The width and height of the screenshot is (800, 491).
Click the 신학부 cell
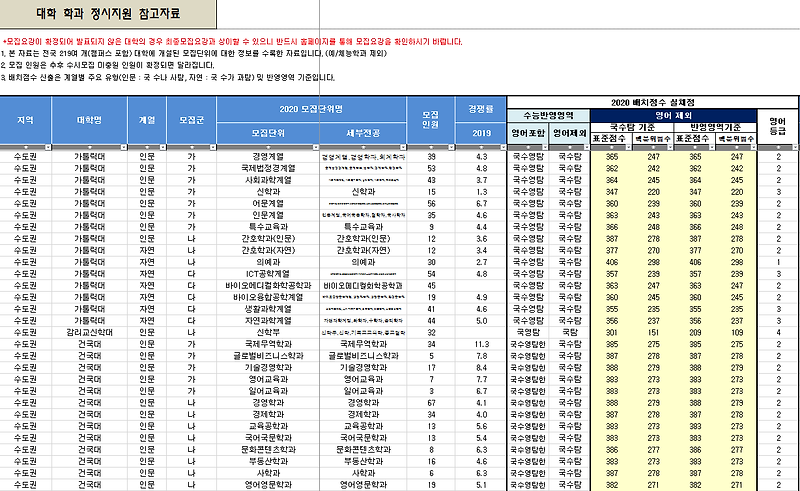(268, 333)
